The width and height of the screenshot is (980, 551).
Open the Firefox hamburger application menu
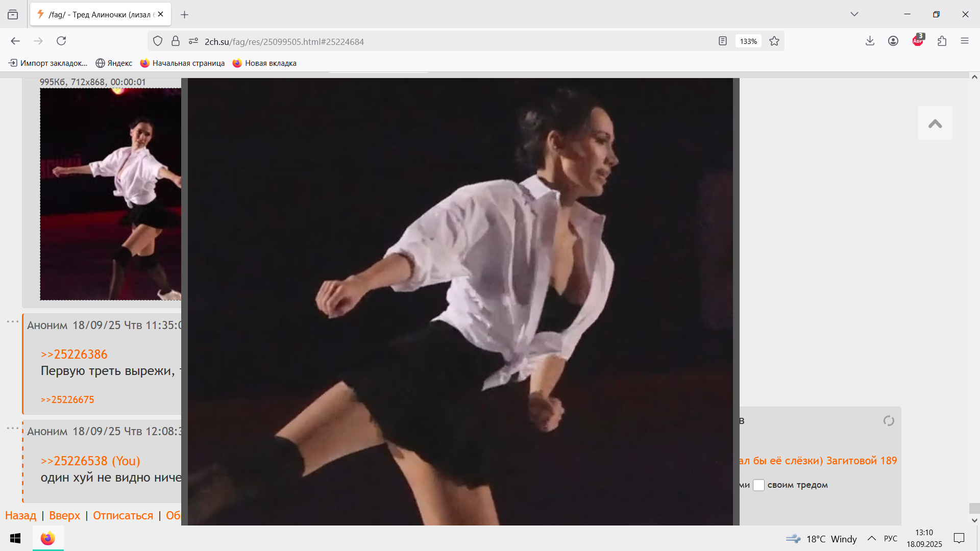point(964,41)
